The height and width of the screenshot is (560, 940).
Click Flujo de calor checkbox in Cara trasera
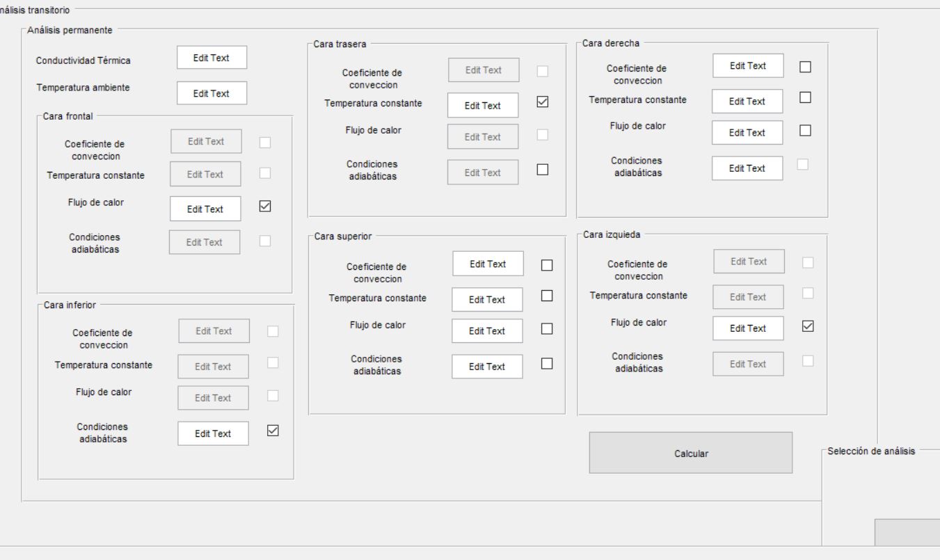tap(543, 135)
